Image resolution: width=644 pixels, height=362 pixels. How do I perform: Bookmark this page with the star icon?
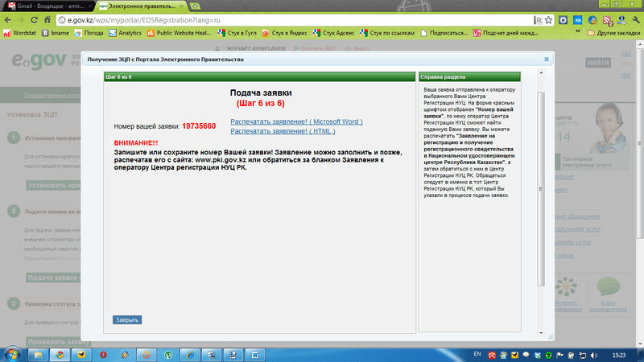549,19
